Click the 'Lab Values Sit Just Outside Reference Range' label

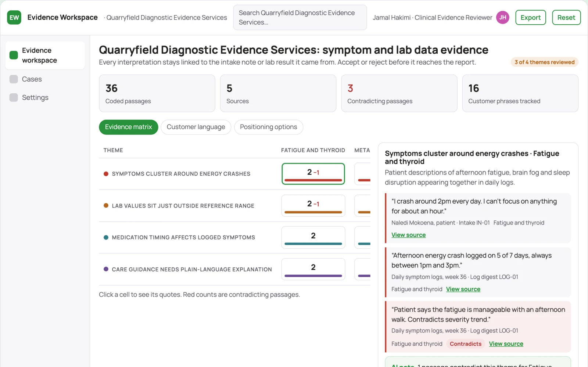pos(183,206)
